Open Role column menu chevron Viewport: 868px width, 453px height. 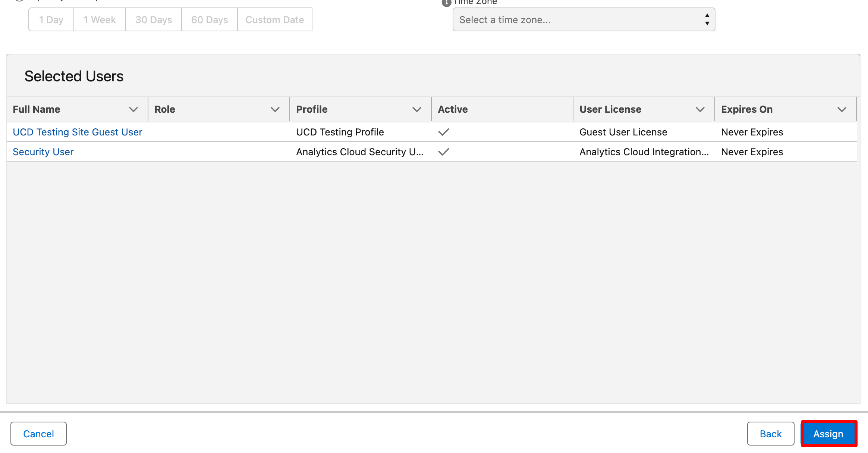275,109
